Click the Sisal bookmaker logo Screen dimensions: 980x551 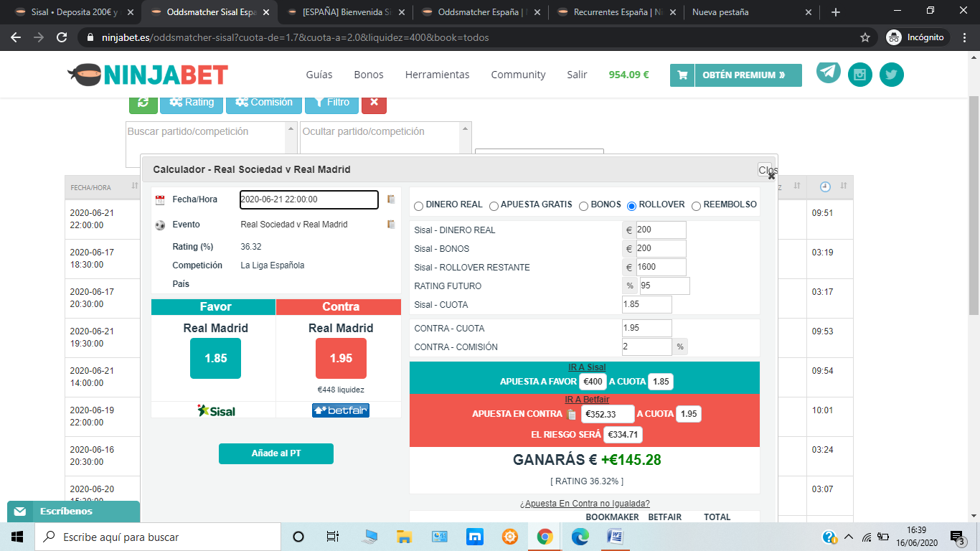(216, 411)
